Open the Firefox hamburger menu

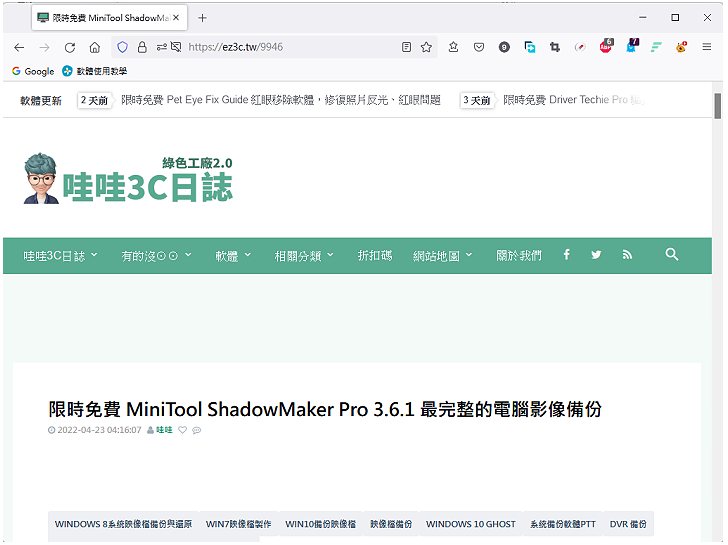click(707, 47)
